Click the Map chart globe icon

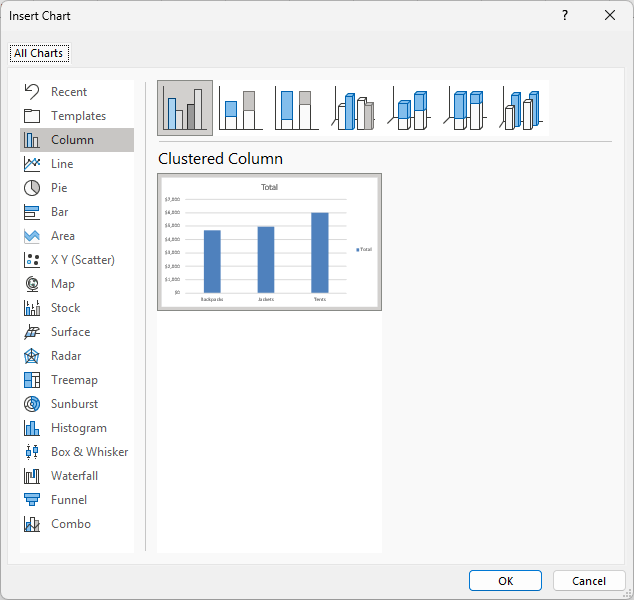[x=32, y=284]
